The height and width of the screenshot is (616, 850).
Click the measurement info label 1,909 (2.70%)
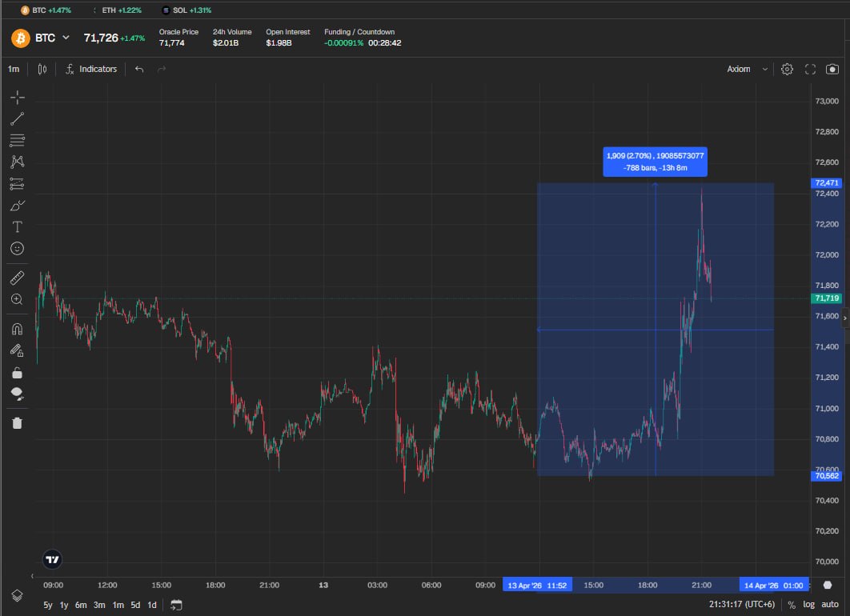pyautogui.click(x=655, y=162)
